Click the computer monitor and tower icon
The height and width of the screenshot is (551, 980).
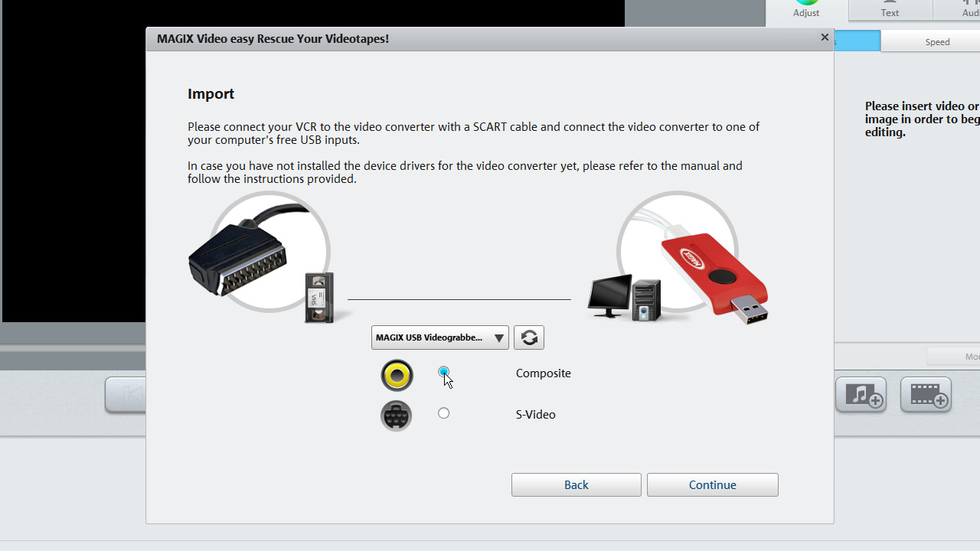(x=623, y=298)
